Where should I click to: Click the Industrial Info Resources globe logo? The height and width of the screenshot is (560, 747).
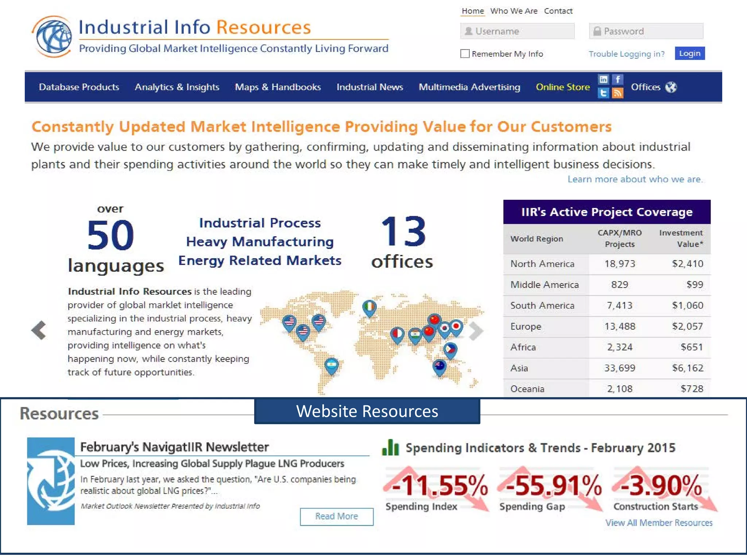(53, 36)
